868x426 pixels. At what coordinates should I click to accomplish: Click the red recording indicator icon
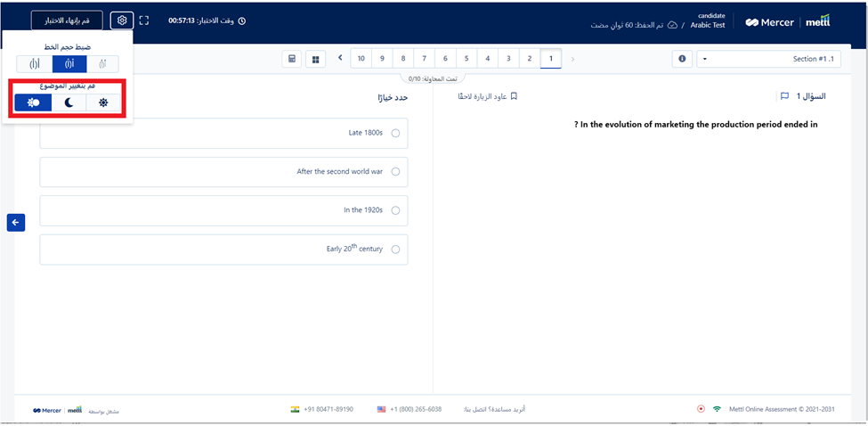pos(701,409)
